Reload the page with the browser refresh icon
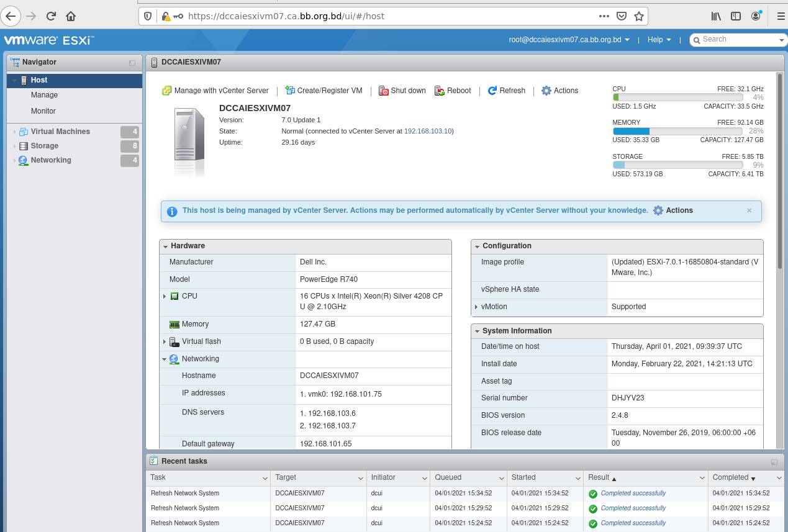The width and height of the screenshot is (788, 532). point(51,16)
